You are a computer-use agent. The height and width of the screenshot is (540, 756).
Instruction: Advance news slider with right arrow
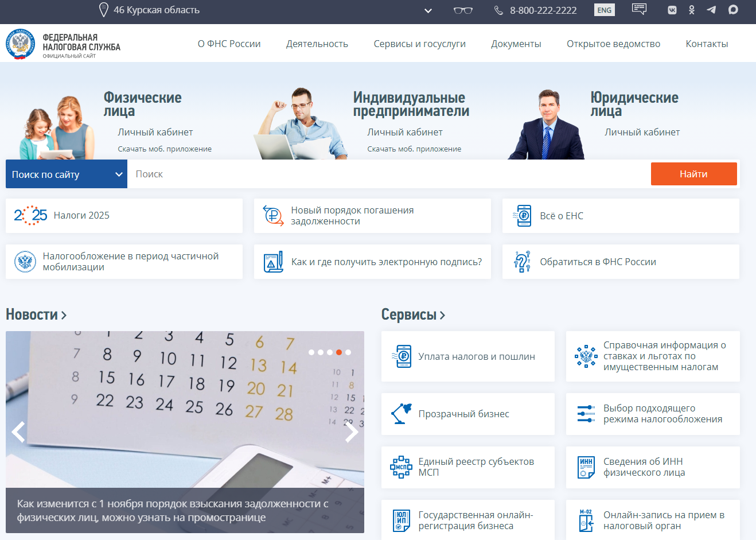[x=351, y=432]
